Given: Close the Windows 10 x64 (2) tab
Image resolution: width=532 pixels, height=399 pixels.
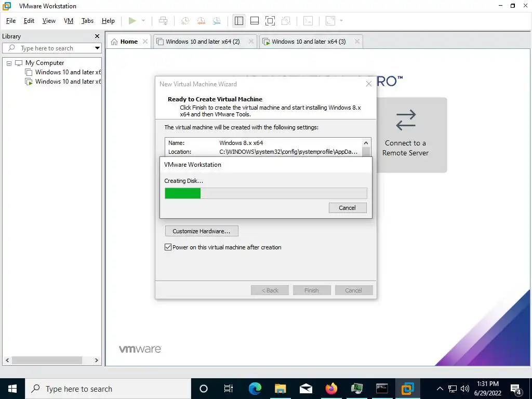Looking at the screenshot, I should click(x=251, y=42).
